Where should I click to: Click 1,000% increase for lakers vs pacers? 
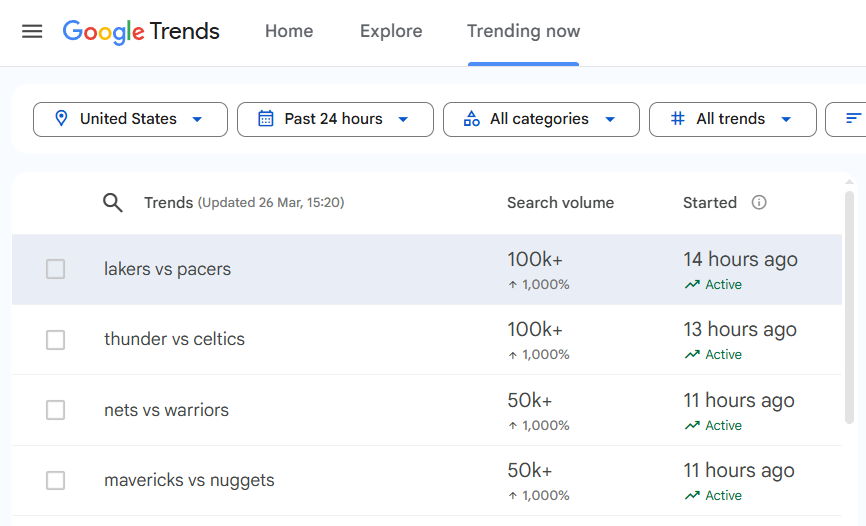click(x=539, y=285)
